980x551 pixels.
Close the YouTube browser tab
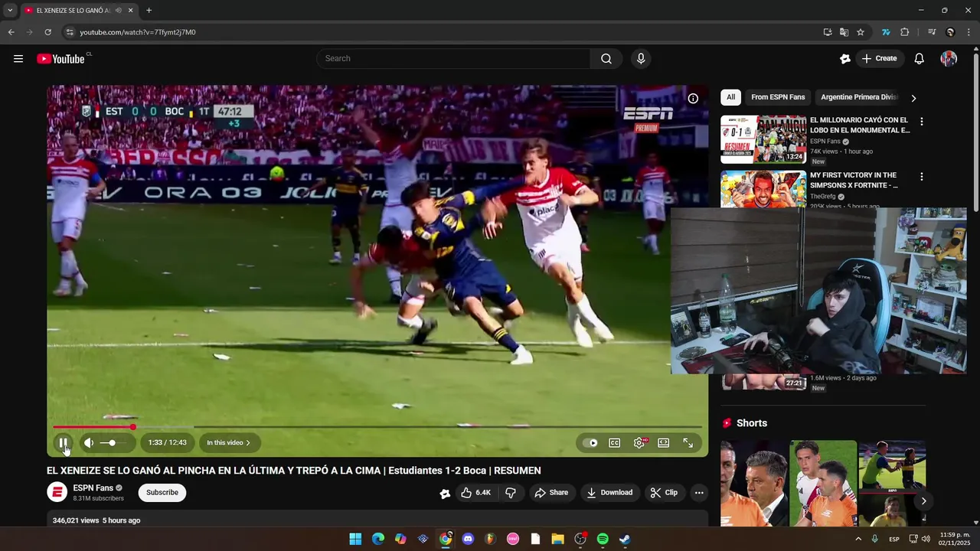131,11
